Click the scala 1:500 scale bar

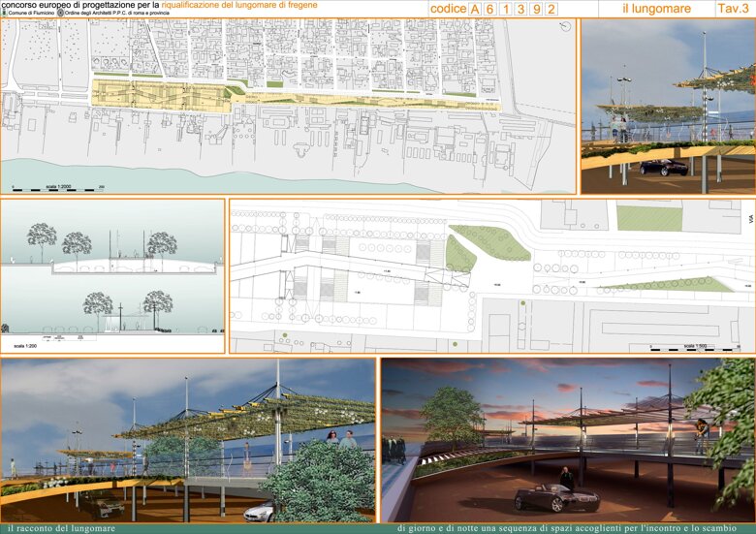(x=695, y=348)
